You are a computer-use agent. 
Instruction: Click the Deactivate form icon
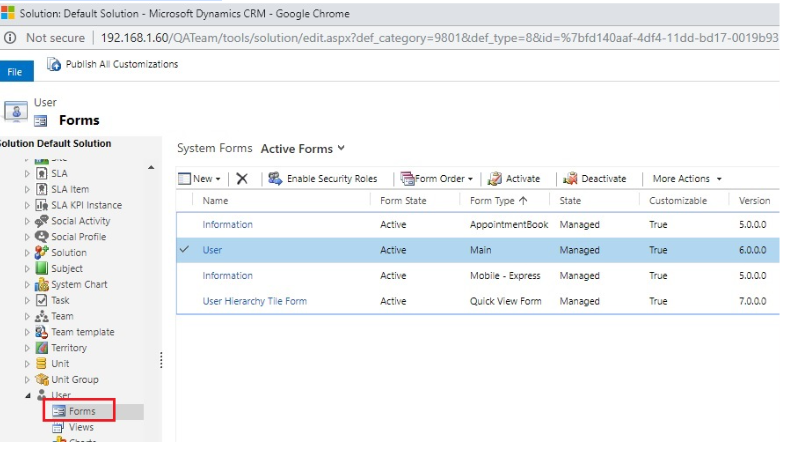[x=570, y=179]
